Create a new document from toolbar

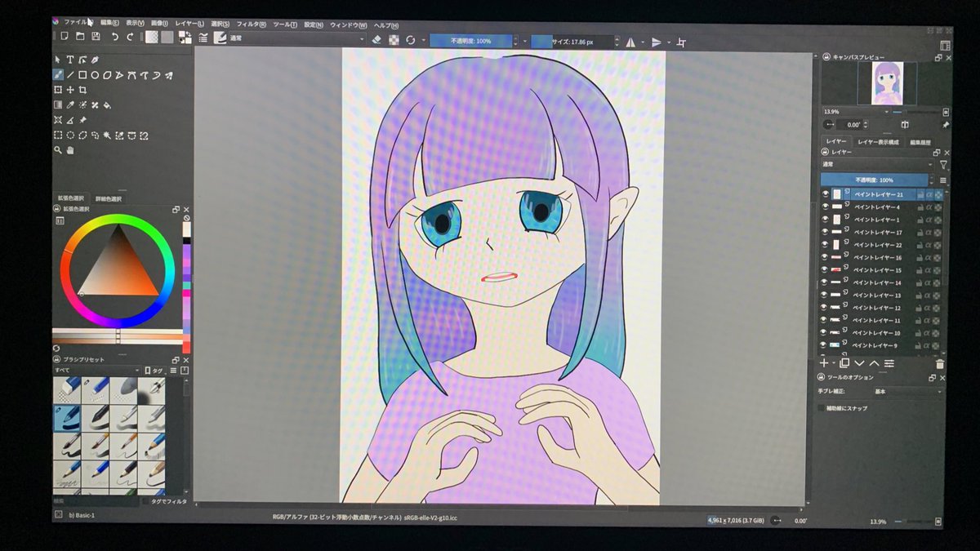(64, 38)
